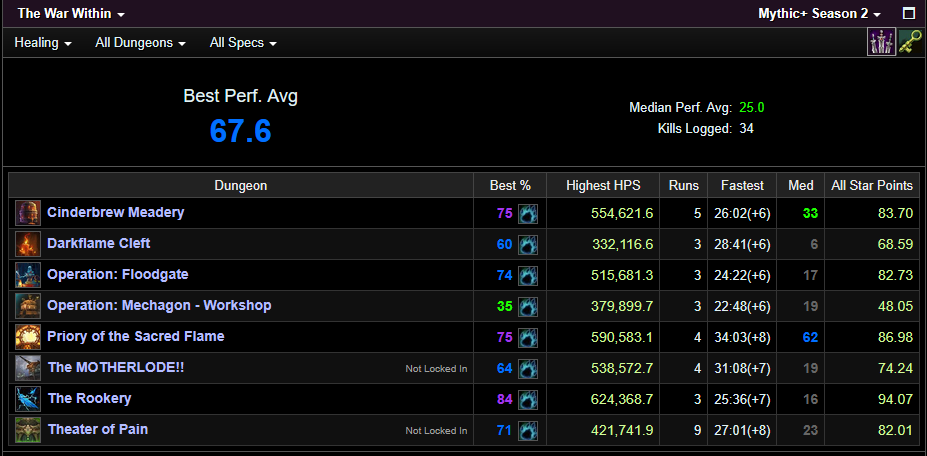
Task: Open the Mythic+ Season 2 dropdown
Action: pyautogui.click(x=819, y=14)
